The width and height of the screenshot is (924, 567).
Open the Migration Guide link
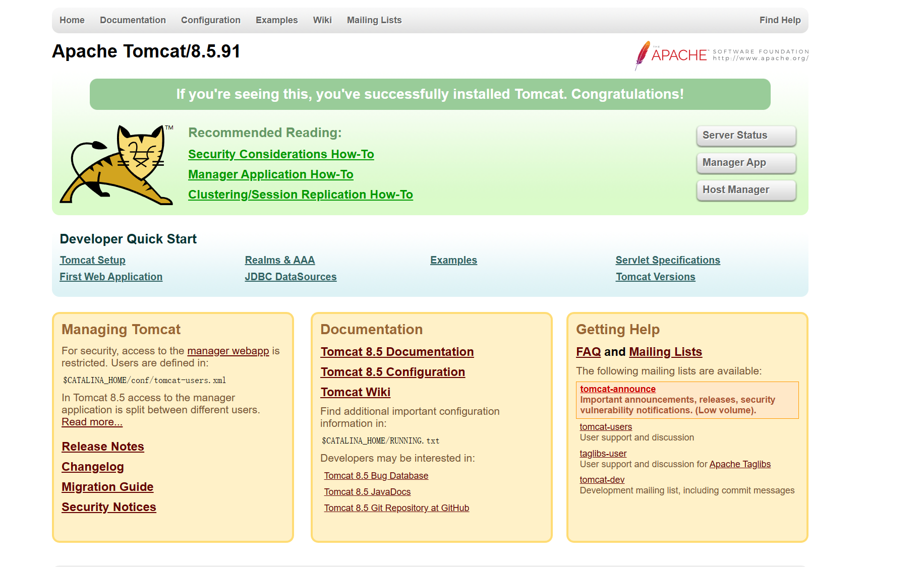107,487
